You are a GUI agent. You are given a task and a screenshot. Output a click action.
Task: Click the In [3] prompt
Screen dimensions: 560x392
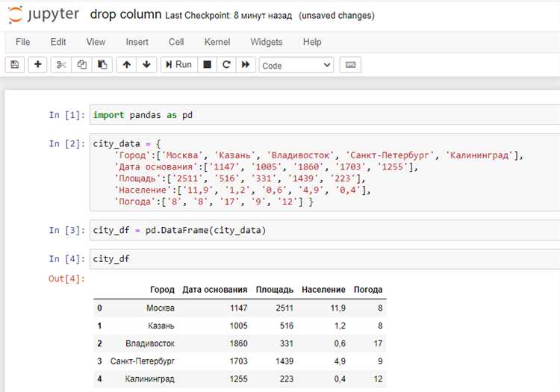coord(67,230)
